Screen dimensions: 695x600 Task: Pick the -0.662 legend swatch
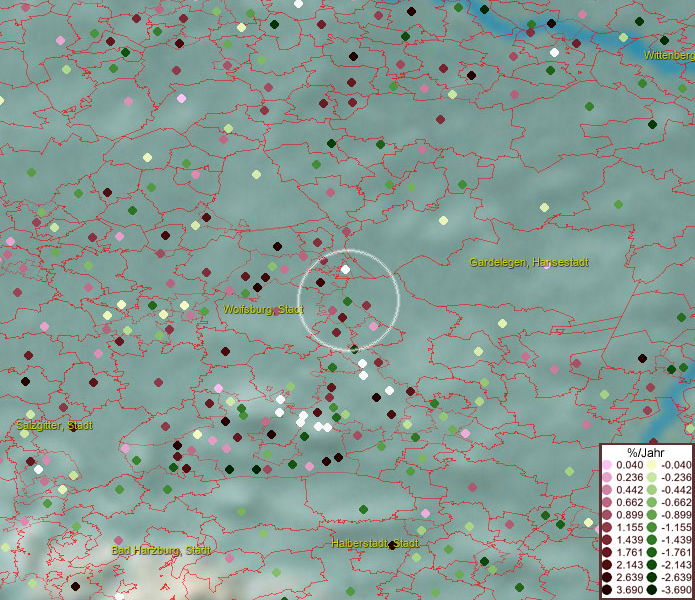tap(652, 503)
